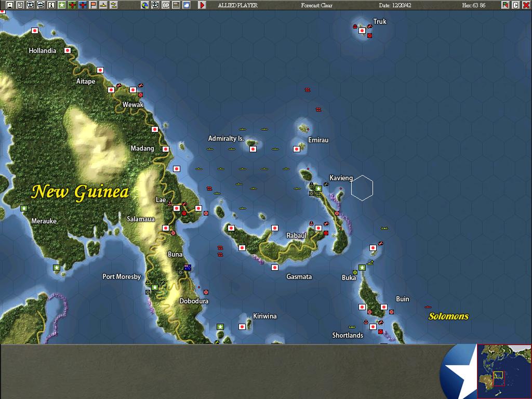Select the Japanese base flag south of Gasmata

275,268
